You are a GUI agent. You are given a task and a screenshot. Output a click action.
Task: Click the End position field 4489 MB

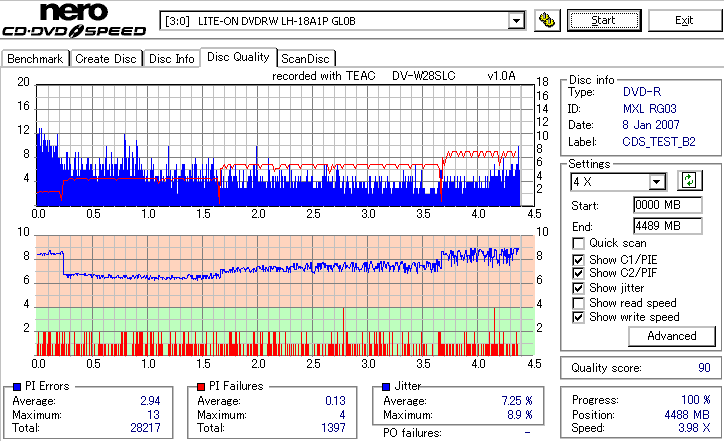668,226
